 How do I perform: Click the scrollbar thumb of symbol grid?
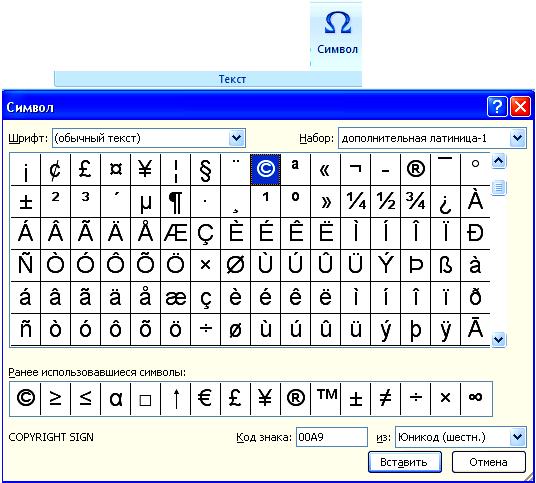point(499,187)
